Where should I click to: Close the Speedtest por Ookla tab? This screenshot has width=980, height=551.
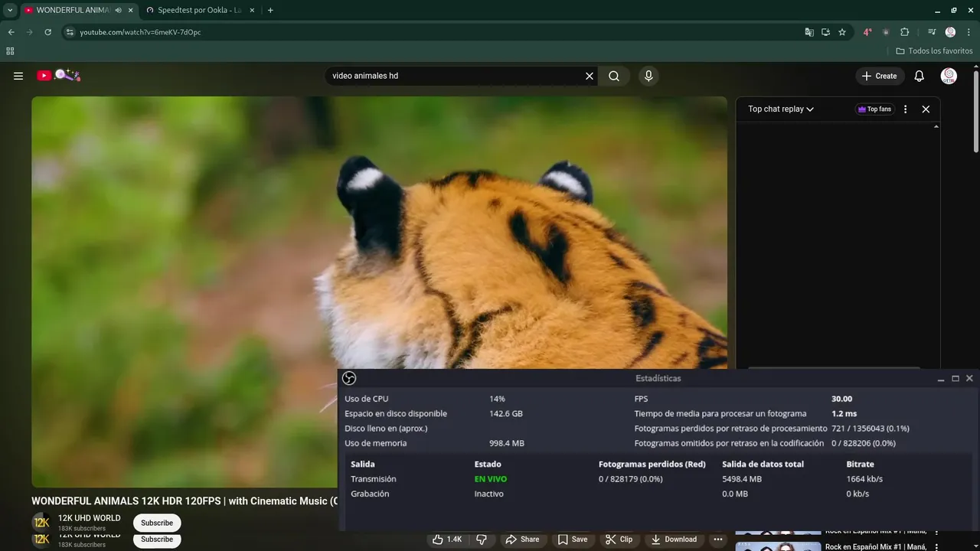pyautogui.click(x=252, y=10)
